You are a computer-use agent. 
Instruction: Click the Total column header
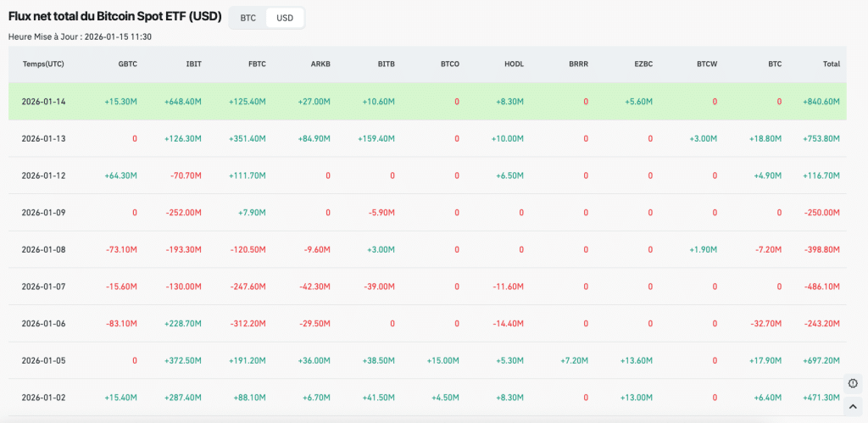(x=831, y=64)
